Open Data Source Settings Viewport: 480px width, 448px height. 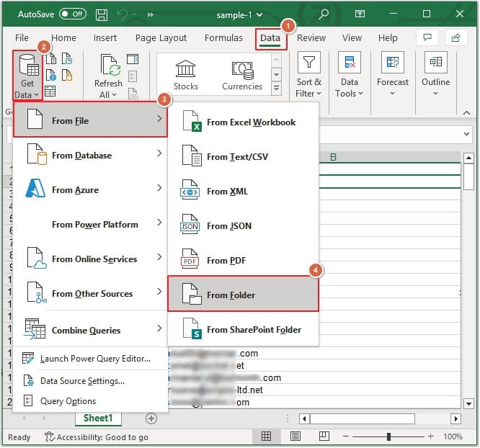coord(81,380)
